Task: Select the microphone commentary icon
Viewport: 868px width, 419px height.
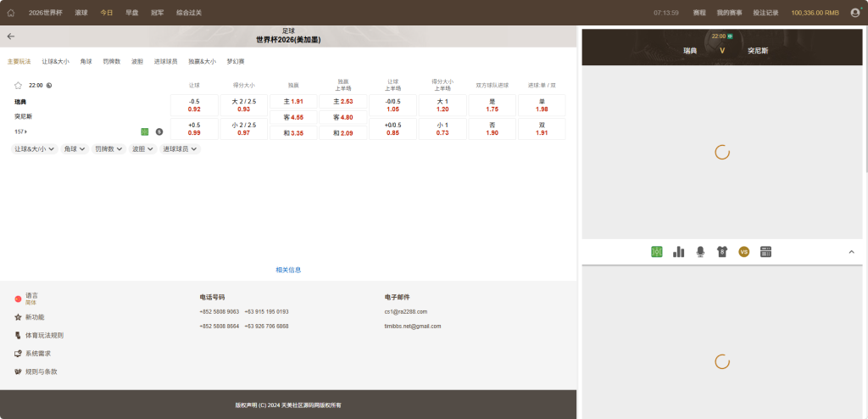Action: click(x=700, y=252)
